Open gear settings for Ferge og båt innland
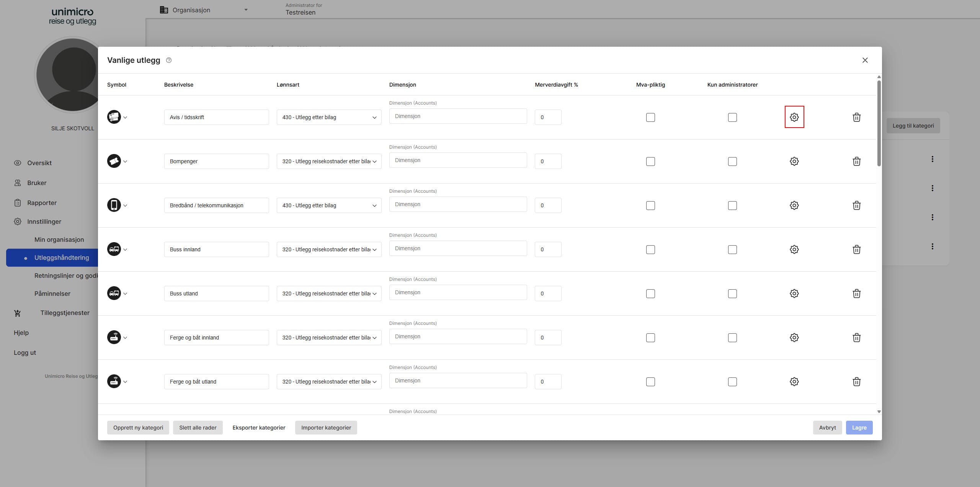The height and width of the screenshot is (487, 980). click(794, 338)
